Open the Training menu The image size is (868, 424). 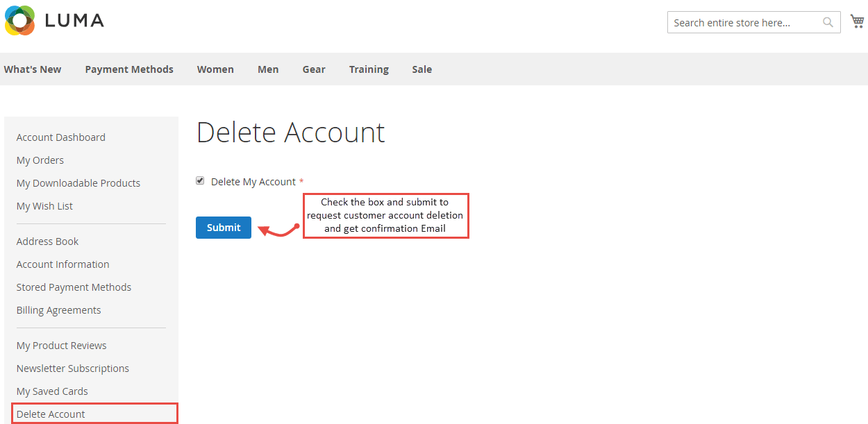(369, 69)
